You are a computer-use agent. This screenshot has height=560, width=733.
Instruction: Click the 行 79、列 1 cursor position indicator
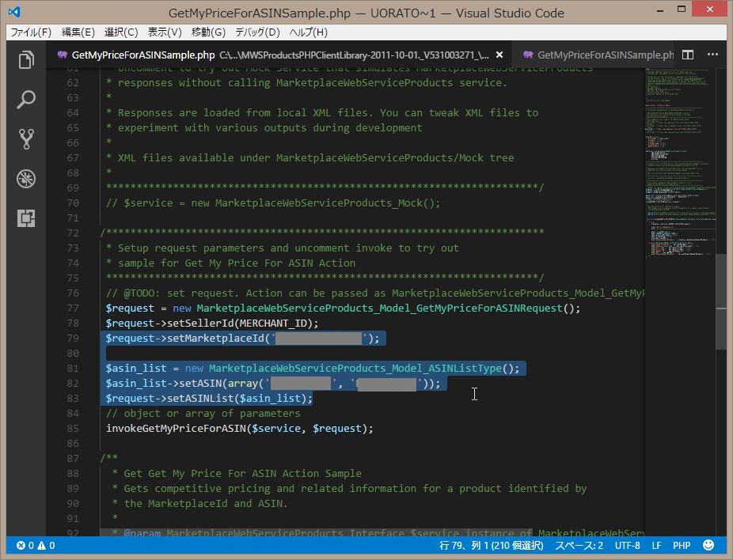[x=492, y=545]
